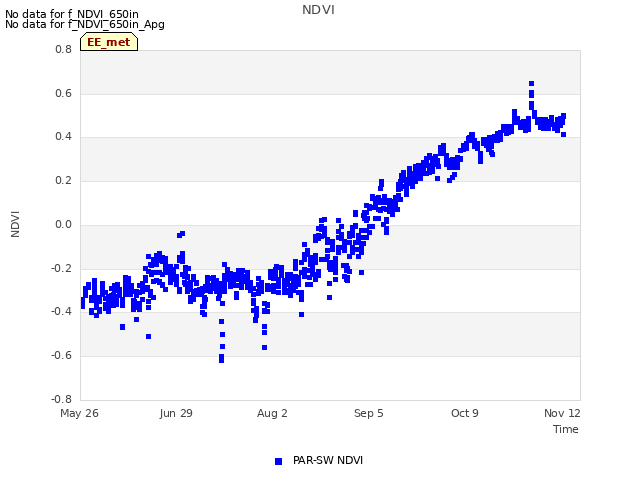The height and width of the screenshot is (480, 640).
Task: Click the -0.2 y-axis tick label
Action: [61, 269]
